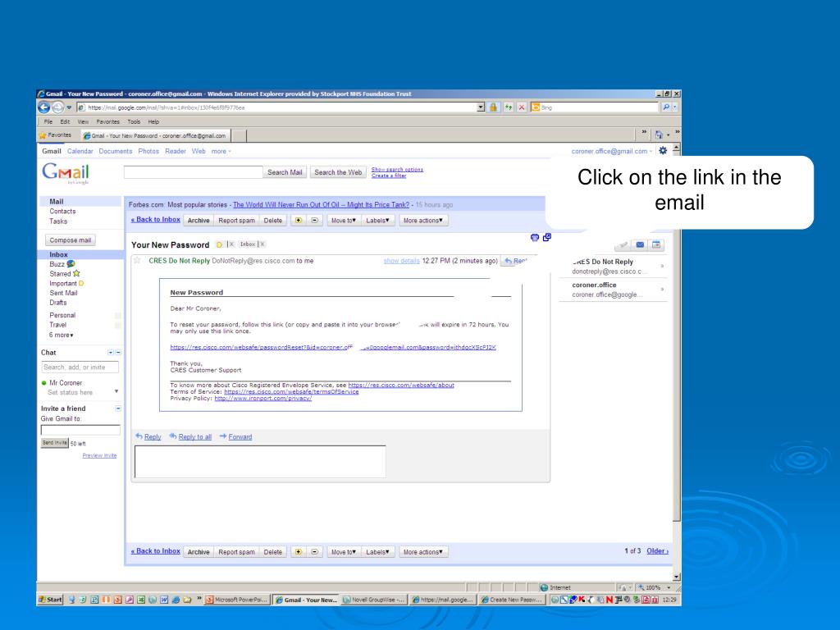Go to Older conversation link
The width and height of the screenshot is (840, 630).
pos(657,550)
